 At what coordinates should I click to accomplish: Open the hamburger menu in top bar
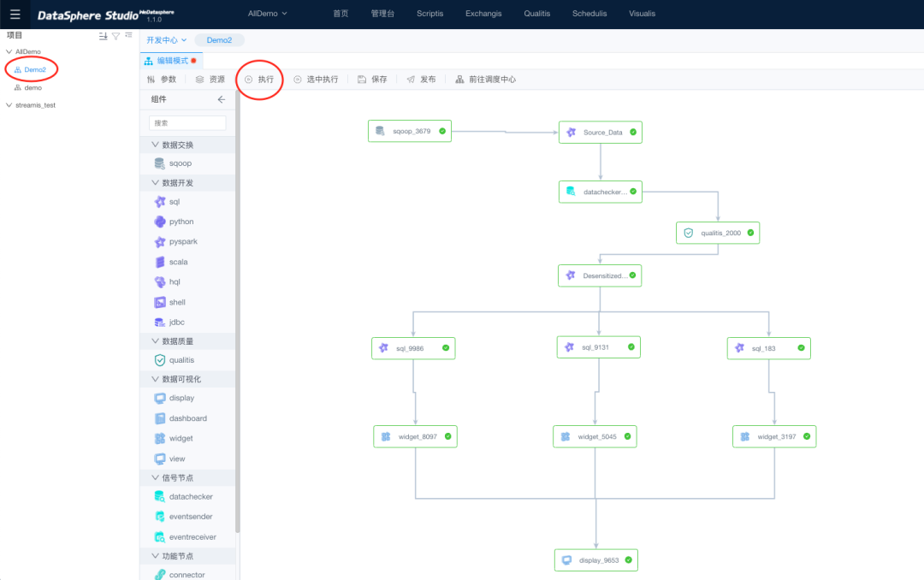15,14
